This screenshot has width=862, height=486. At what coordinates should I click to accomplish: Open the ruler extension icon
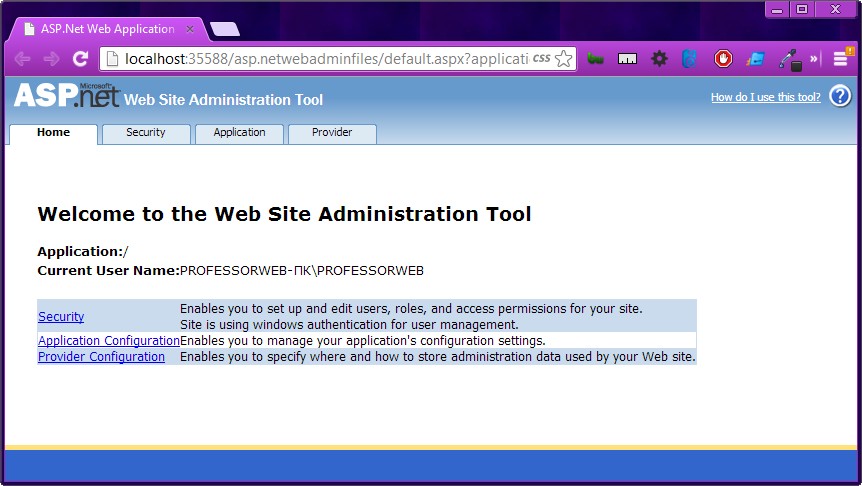(x=627, y=59)
